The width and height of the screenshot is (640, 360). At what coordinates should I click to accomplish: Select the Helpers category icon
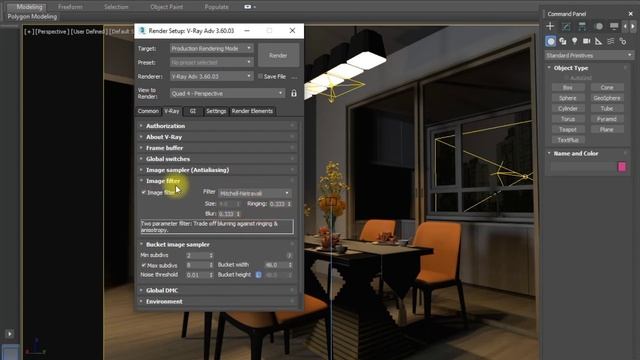pos(598,41)
